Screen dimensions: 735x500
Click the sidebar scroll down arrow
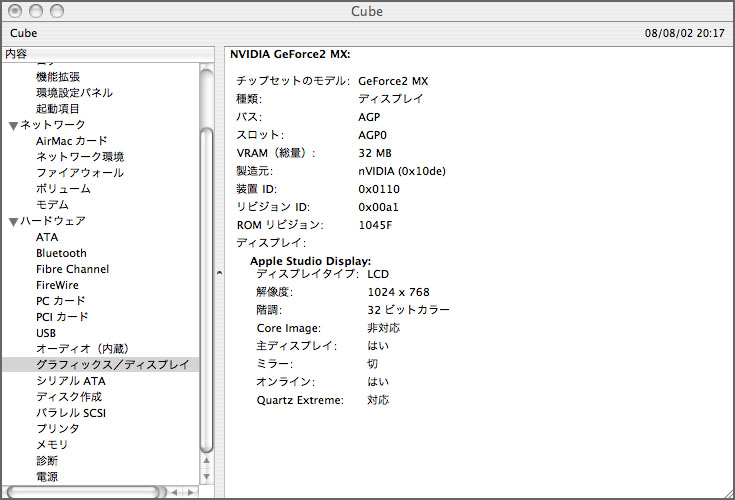tap(206, 477)
